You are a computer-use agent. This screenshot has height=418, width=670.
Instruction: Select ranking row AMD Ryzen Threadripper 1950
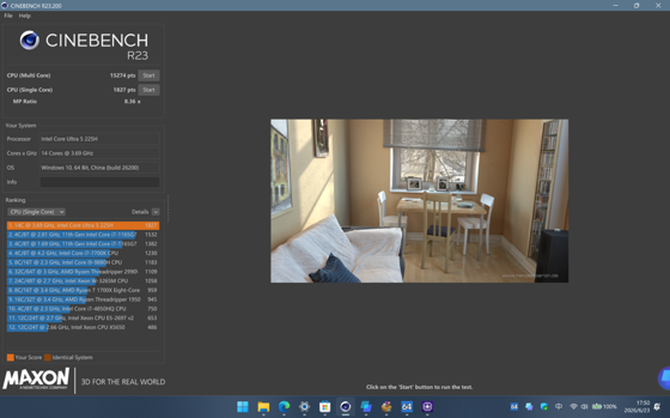point(83,299)
